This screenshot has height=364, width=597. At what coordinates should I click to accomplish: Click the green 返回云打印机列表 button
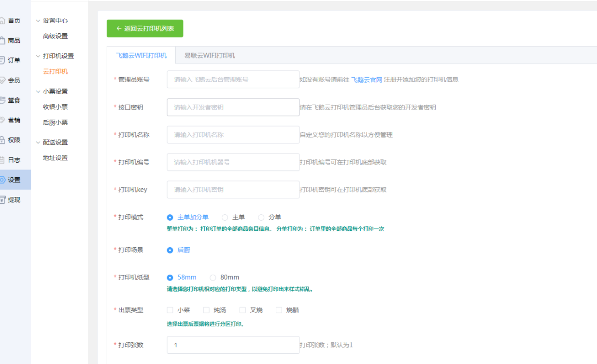tap(145, 28)
